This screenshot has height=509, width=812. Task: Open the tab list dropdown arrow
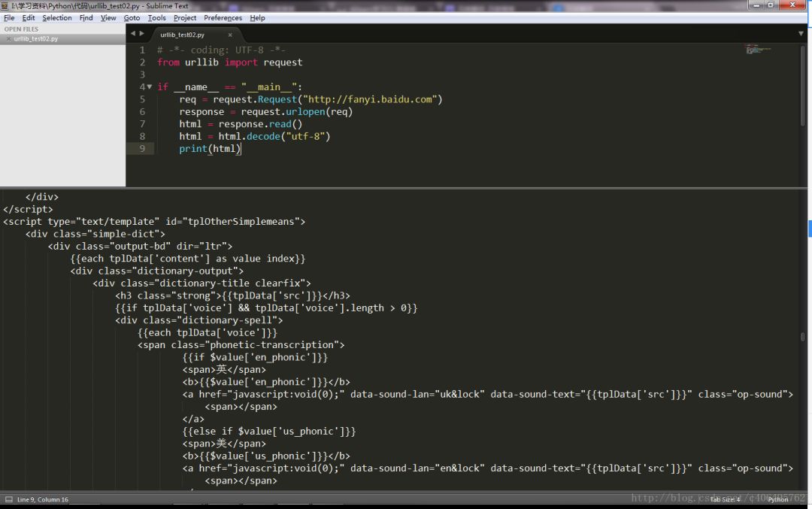tap(801, 33)
